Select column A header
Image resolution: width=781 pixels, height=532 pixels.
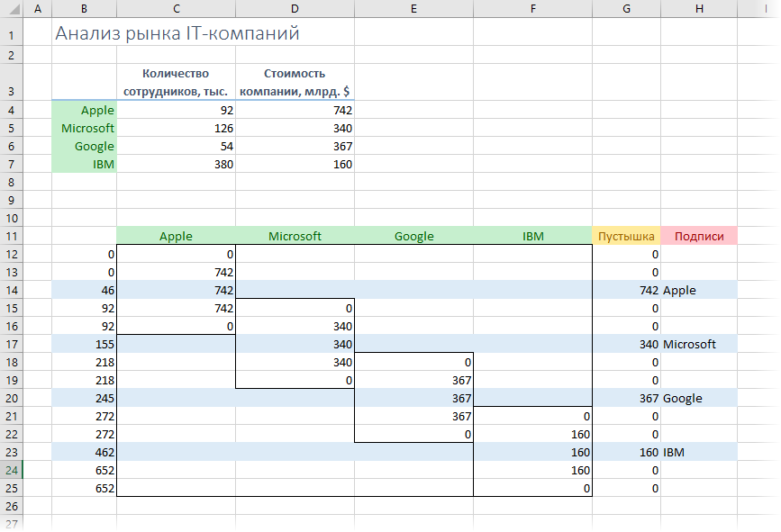pyautogui.click(x=37, y=8)
